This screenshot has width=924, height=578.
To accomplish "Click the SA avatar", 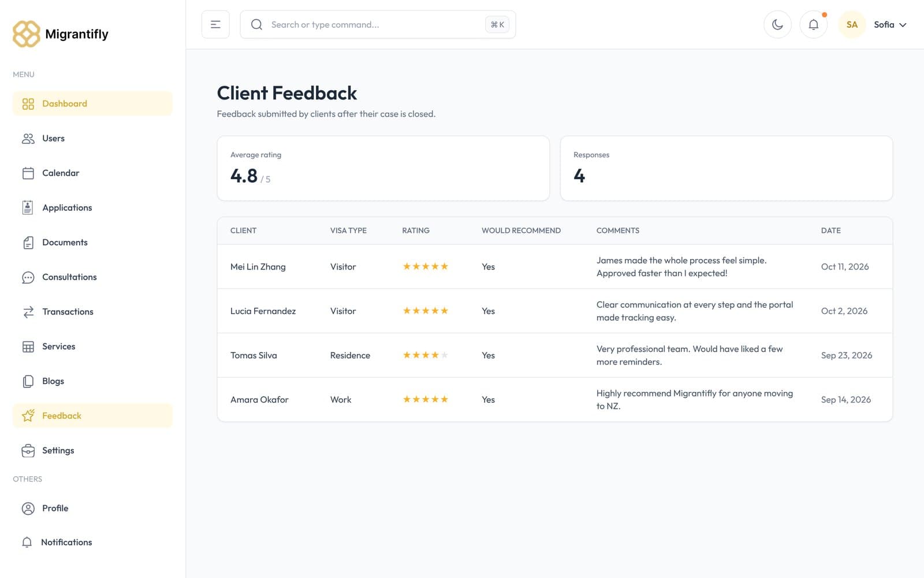I will point(852,25).
